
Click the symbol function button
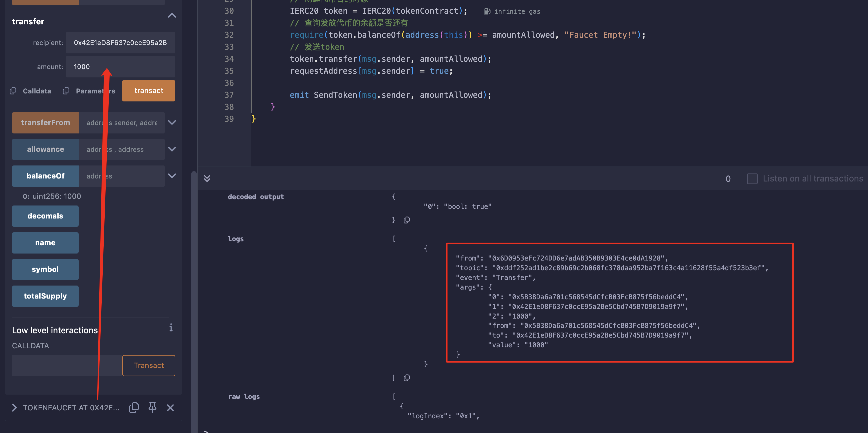click(45, 270)
